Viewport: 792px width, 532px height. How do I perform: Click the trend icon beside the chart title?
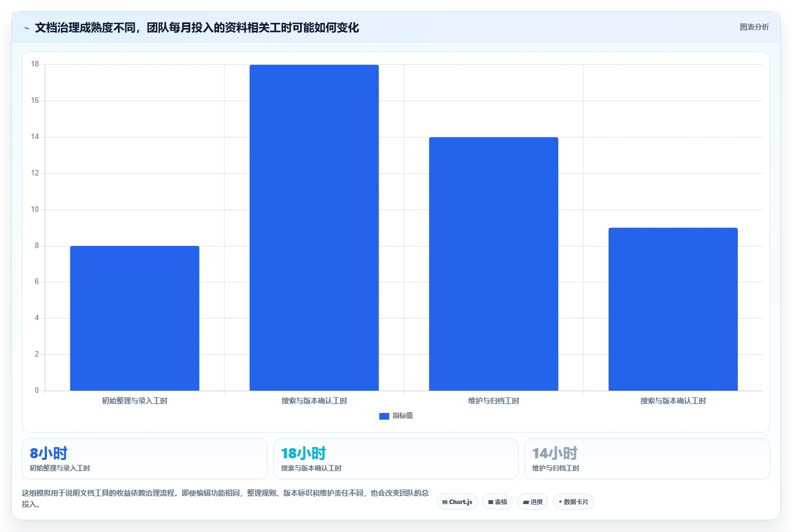(26, 28)
